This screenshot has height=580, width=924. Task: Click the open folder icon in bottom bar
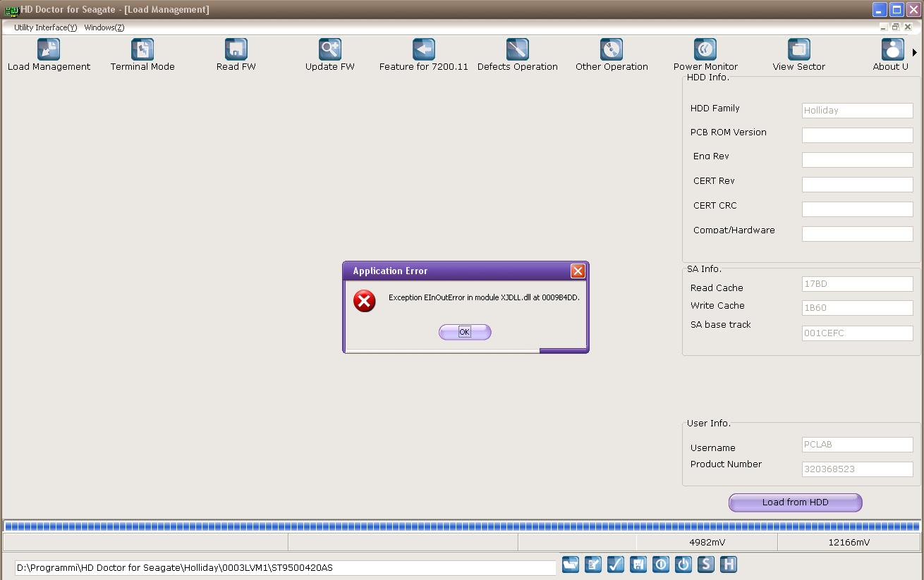(571, 564)
